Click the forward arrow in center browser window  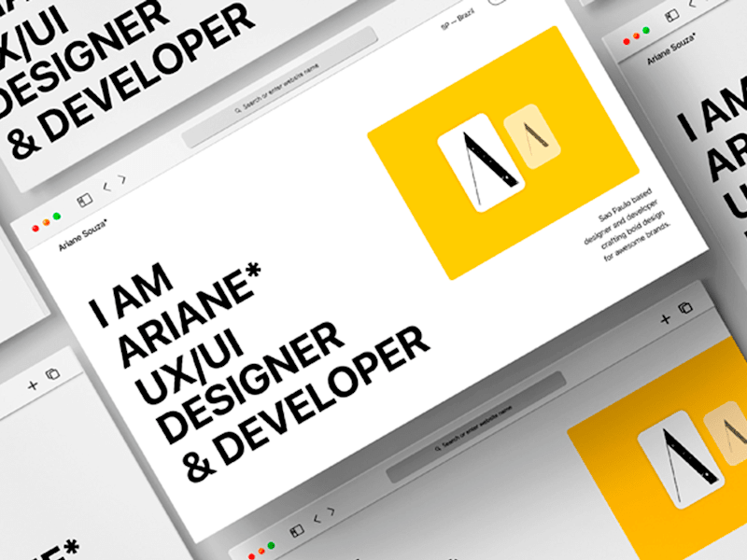123,179
